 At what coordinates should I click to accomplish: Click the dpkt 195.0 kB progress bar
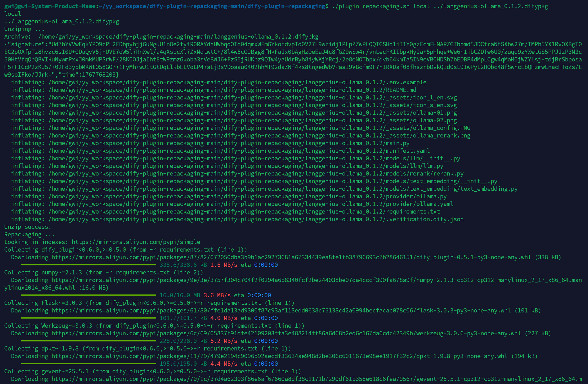pos(88,364)
